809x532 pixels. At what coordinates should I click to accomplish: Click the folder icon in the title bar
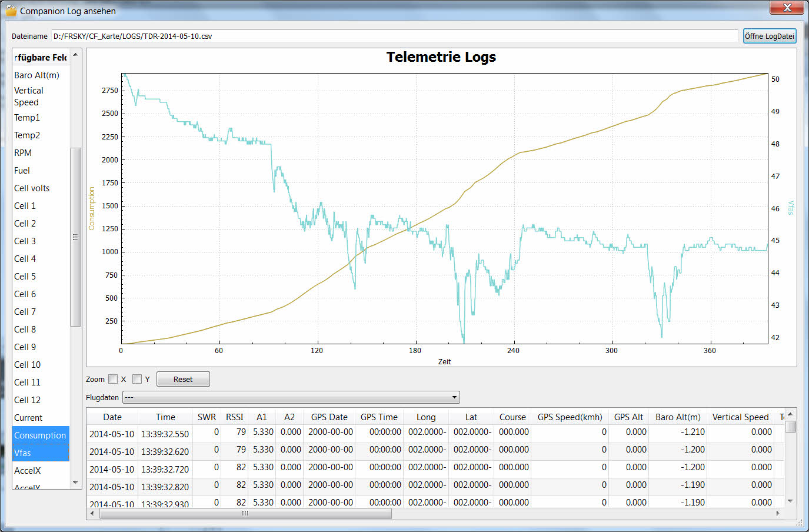11,11
